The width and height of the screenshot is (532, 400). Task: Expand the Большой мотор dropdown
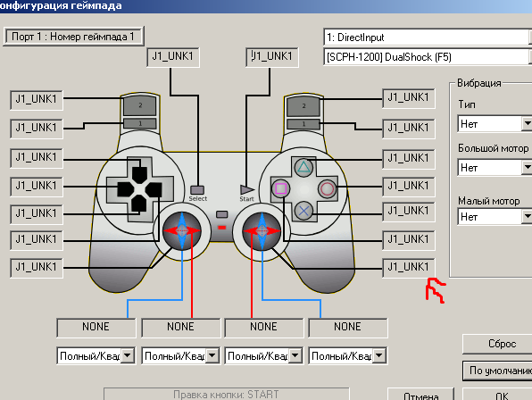coord(527,168)
